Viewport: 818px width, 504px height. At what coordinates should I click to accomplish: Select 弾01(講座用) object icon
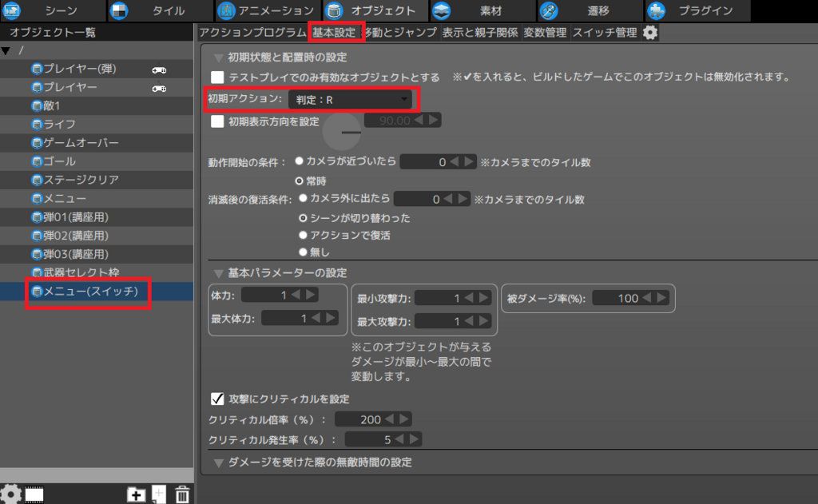coord(37,217)
